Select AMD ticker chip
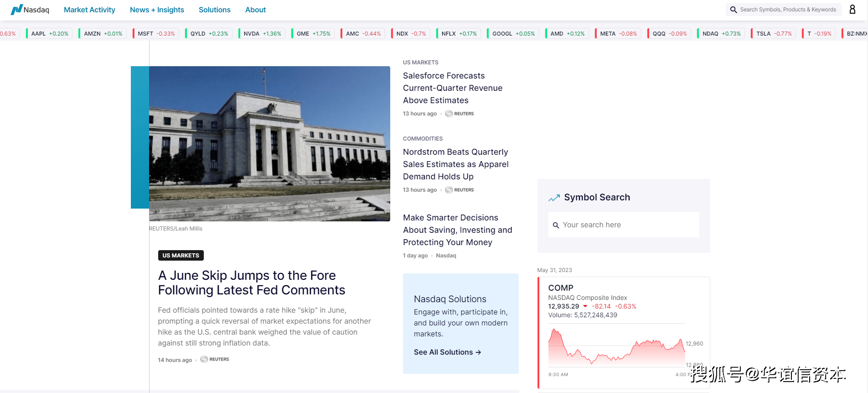868x393 pixels. coord(567,33)
